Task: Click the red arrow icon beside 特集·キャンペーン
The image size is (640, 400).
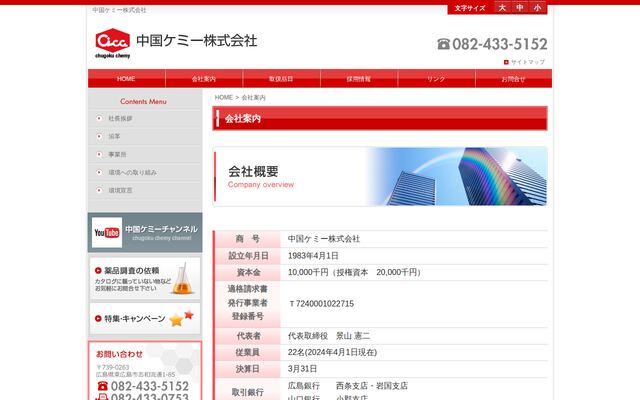Action: 98,318
